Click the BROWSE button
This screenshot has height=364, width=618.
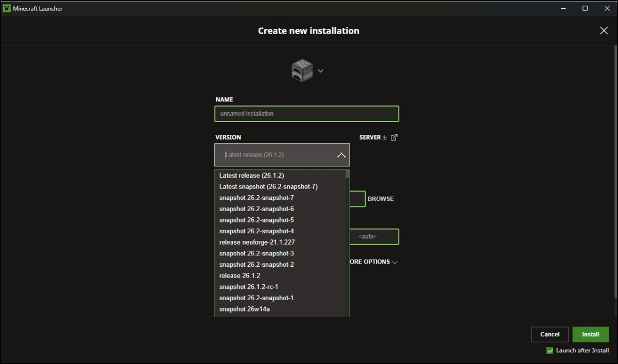pyautogui.click(x=381, y=199)
